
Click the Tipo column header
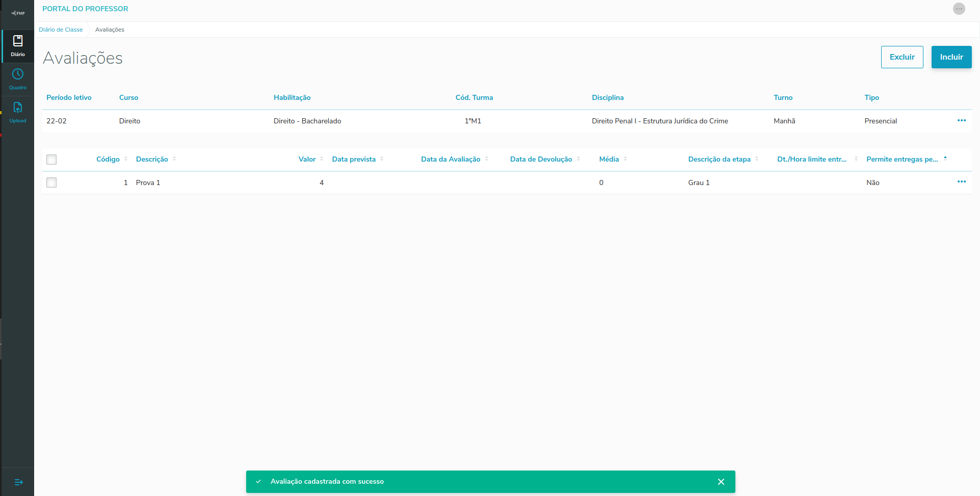(871, 97)
